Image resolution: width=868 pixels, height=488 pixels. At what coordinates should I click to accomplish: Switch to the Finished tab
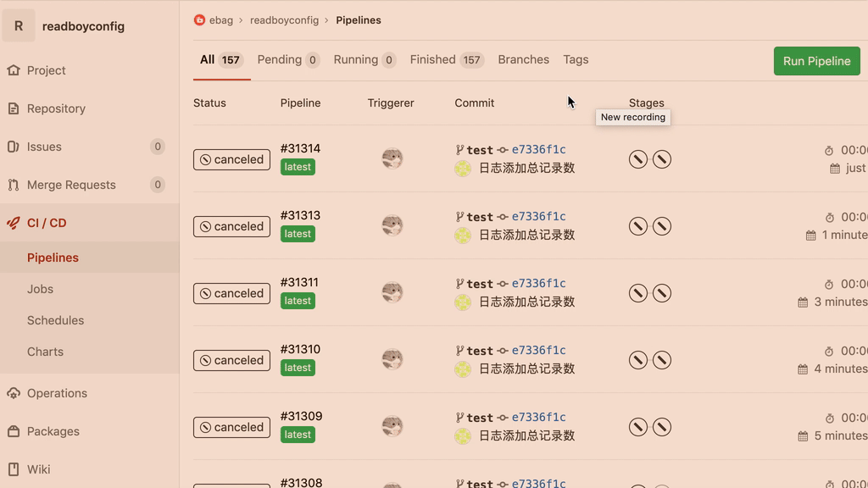pyautogui.click(x=447, y=60)
